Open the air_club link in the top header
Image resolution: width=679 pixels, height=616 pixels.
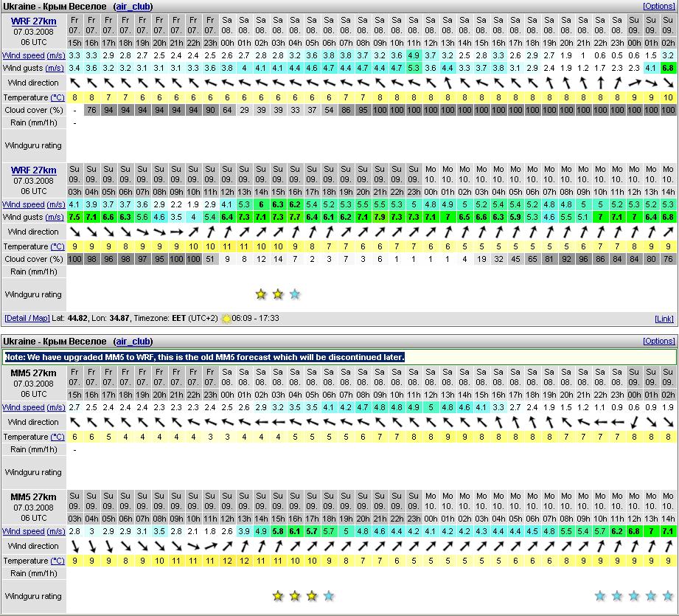[133, 7]
